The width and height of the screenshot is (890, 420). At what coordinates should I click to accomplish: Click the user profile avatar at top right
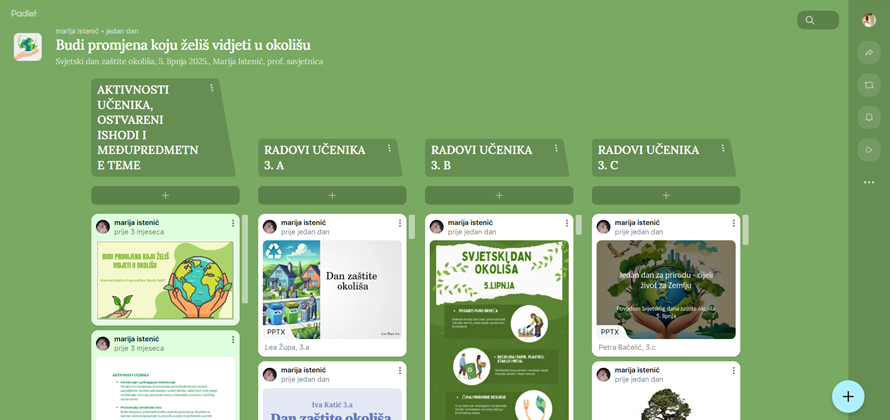click(x=869, y=20)
